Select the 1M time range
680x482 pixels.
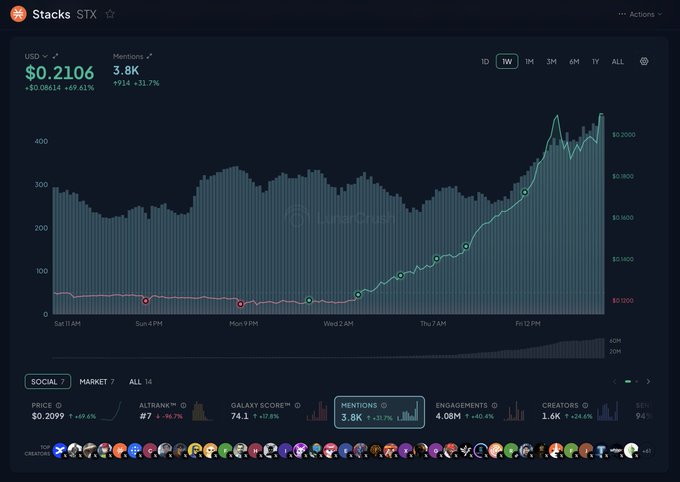point(529,62)
